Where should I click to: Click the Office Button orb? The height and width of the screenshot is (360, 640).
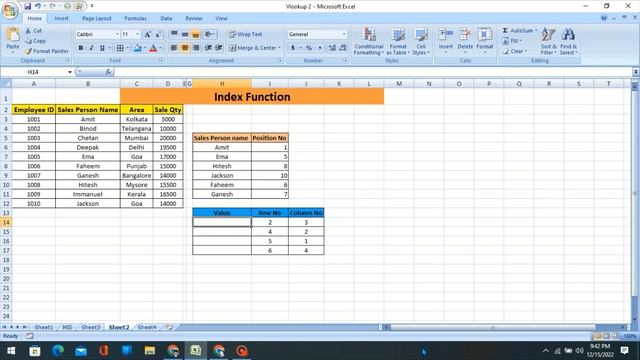pos(10,11)
